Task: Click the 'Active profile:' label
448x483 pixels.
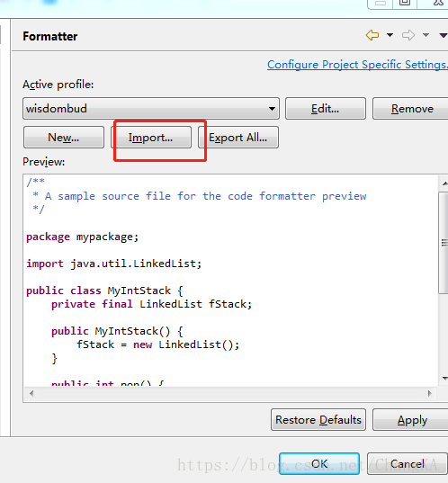Action: coord(58,85)
